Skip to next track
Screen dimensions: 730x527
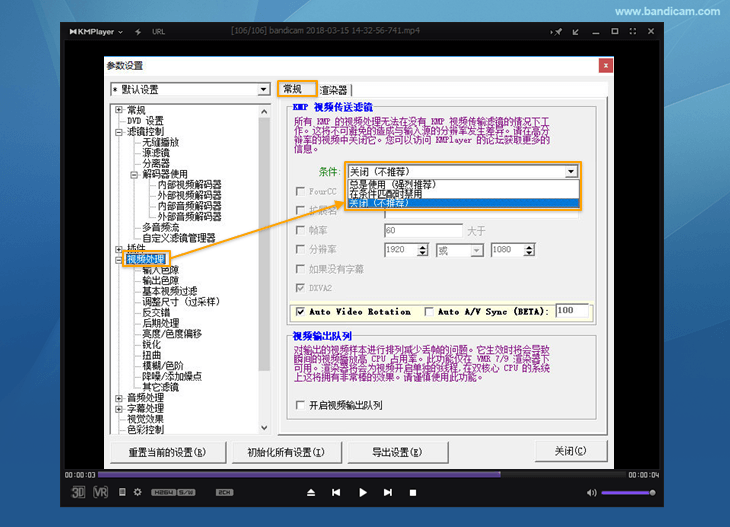coord(388,493)
